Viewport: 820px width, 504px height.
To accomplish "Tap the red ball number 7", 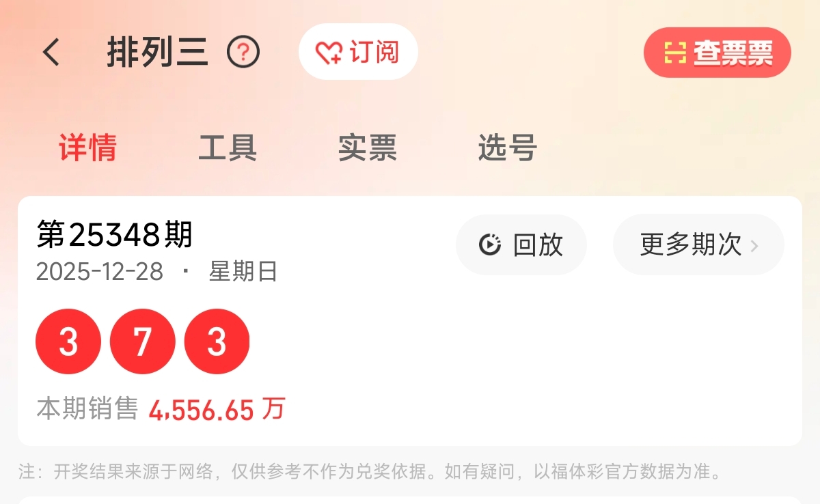I will pyautogui.click(x=142, y=341).
